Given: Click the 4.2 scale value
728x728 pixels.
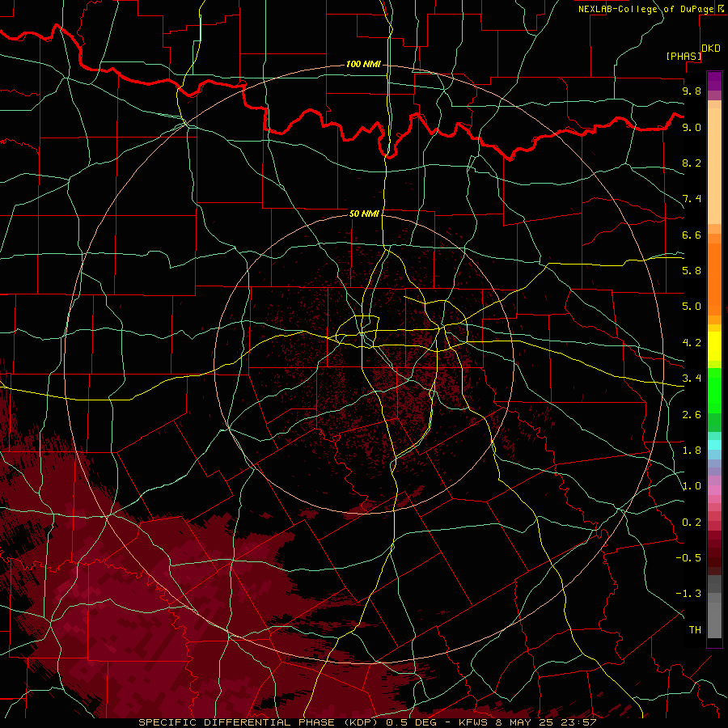Looking at the screenshot, I should pyautogui.click(x=692, y=343).
